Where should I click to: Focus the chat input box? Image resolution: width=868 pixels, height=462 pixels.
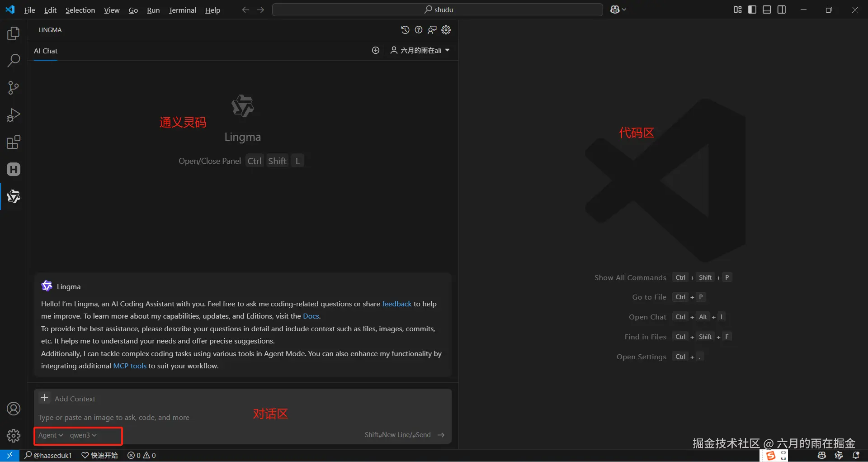pos(242,417)
